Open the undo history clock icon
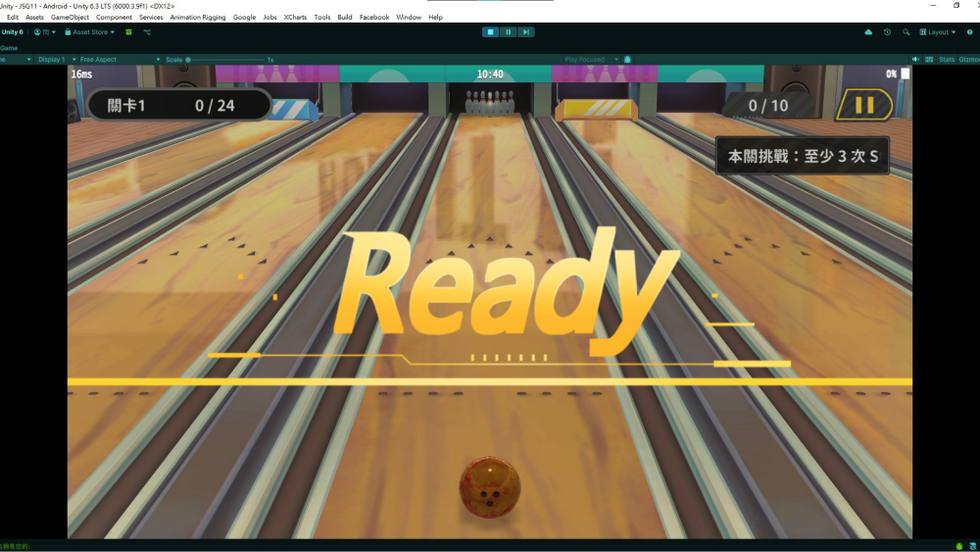The width and height of the screenshot is (980, 552). [887, 32]
